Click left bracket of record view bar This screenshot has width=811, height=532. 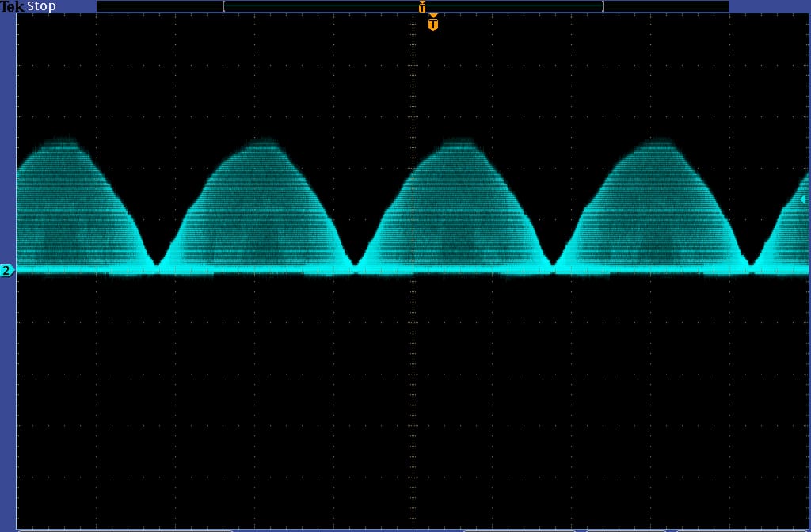225,6
